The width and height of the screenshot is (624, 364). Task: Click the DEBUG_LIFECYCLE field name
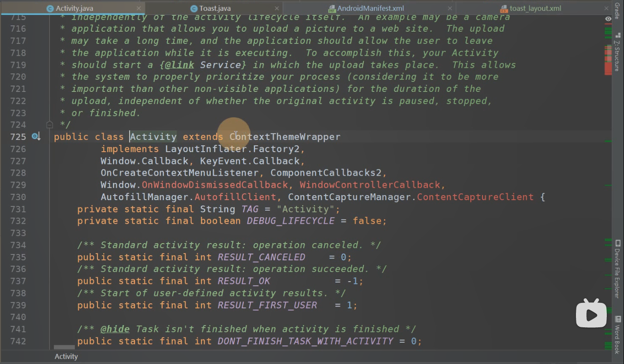[x=290, y=221]
